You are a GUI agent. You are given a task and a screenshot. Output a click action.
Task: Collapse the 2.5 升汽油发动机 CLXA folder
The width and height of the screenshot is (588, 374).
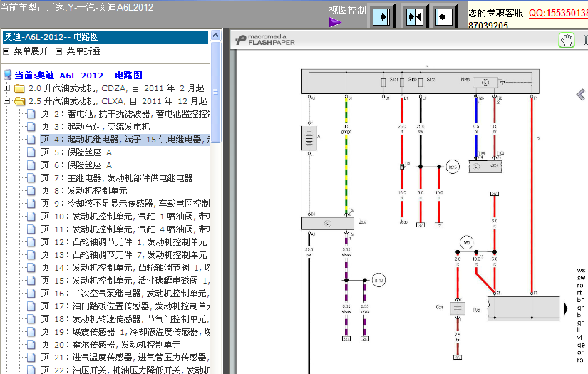6,101
